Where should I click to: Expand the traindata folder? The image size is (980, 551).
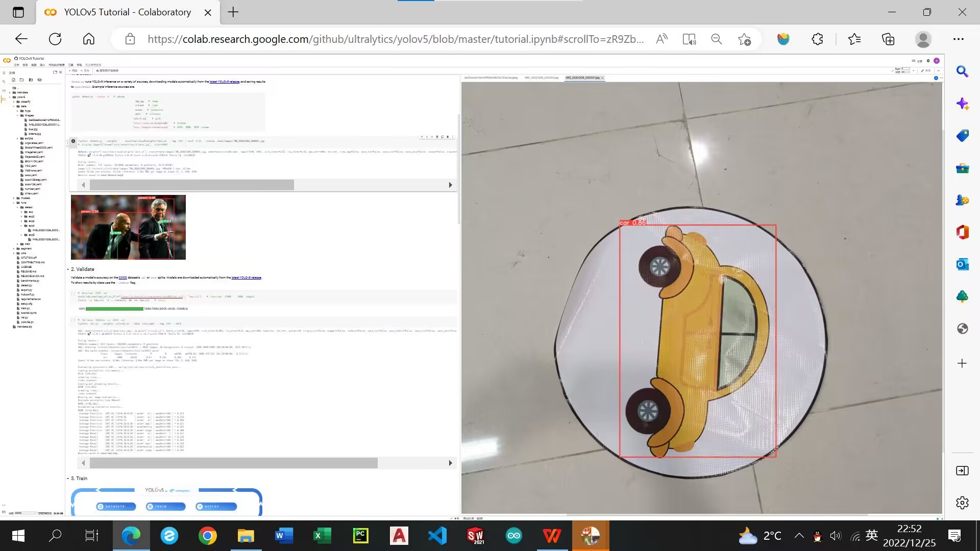(x=10, y=92)
